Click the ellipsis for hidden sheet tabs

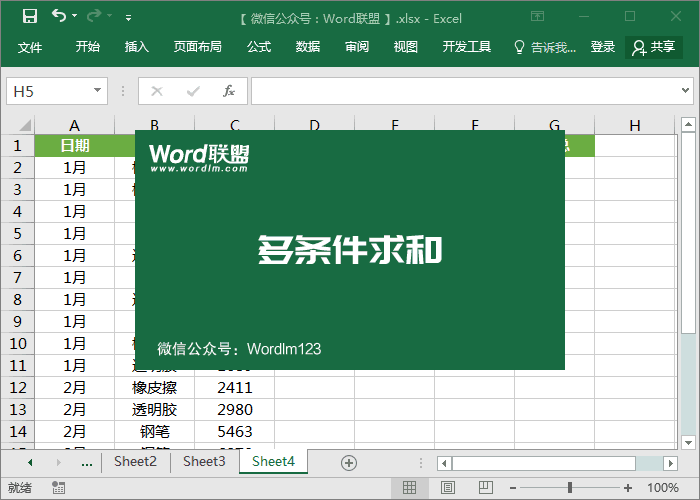(87, 463)
